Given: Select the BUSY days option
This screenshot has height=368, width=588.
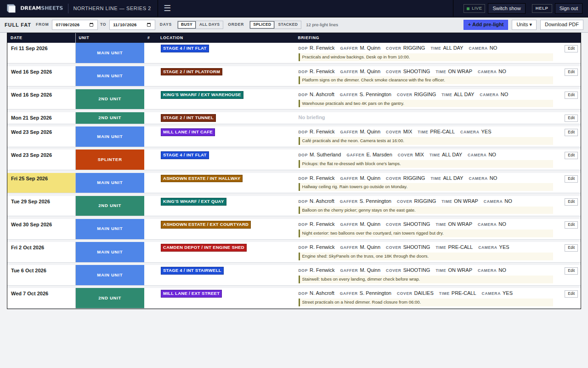Looking at the screenshot, I should pos(187,25).
